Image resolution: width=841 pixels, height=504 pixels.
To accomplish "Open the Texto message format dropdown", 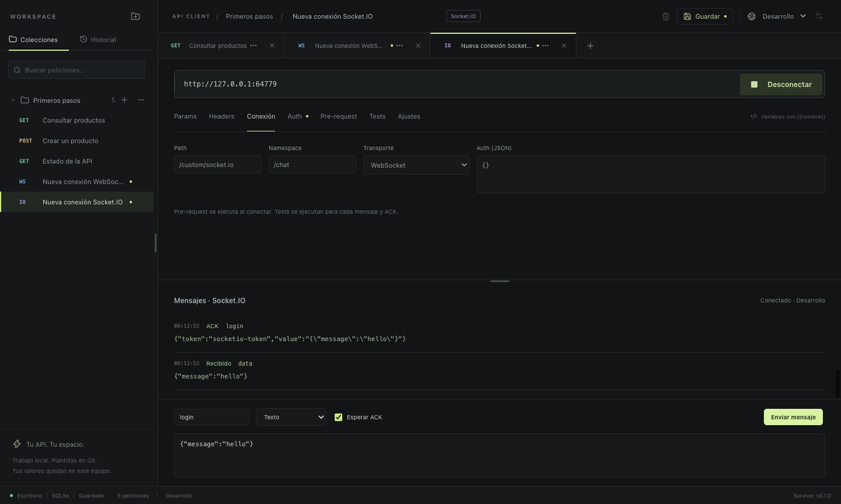I will (291, 417).
